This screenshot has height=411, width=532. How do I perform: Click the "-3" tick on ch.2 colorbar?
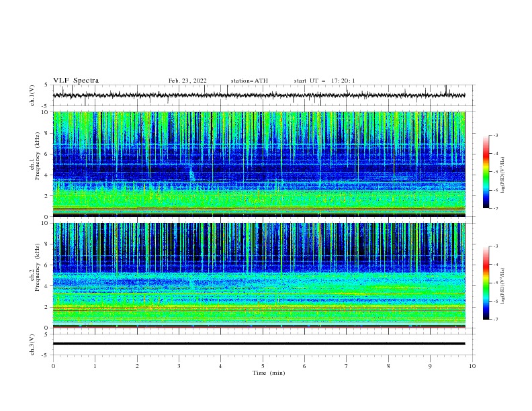[x=496, y=246]
